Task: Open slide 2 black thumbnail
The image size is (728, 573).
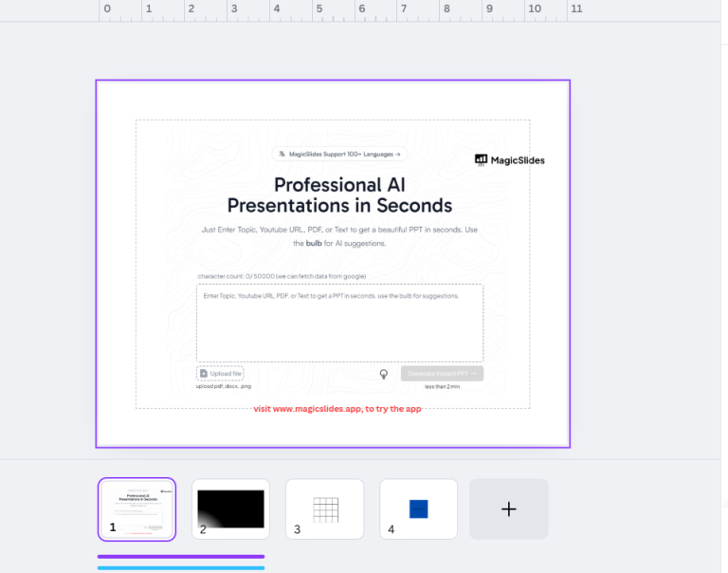Action: (230, 509)
